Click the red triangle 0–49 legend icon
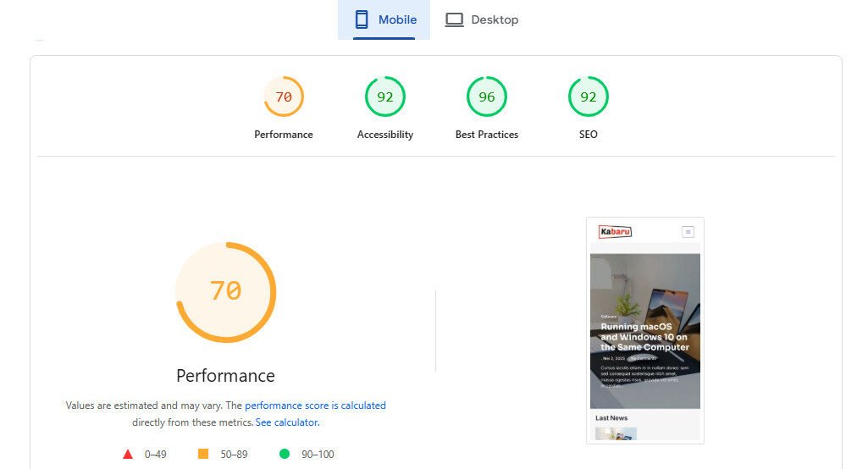The image size is (868, 469). pyautogui.click(x=128, y=454)
